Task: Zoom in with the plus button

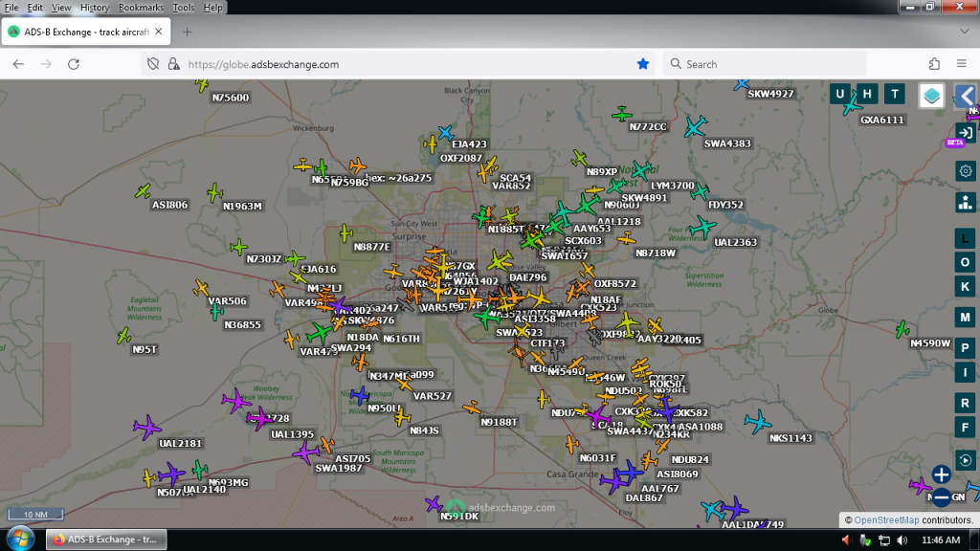Action: click(942, 474)
